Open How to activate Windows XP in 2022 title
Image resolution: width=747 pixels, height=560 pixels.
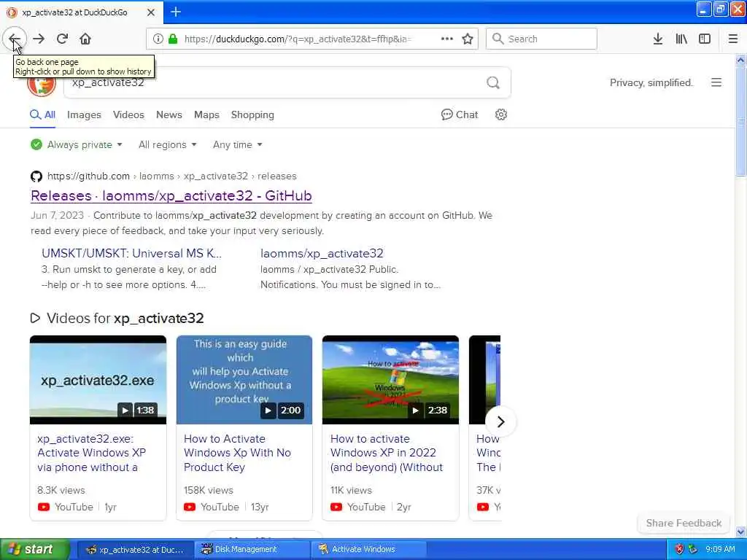[387, 453]
